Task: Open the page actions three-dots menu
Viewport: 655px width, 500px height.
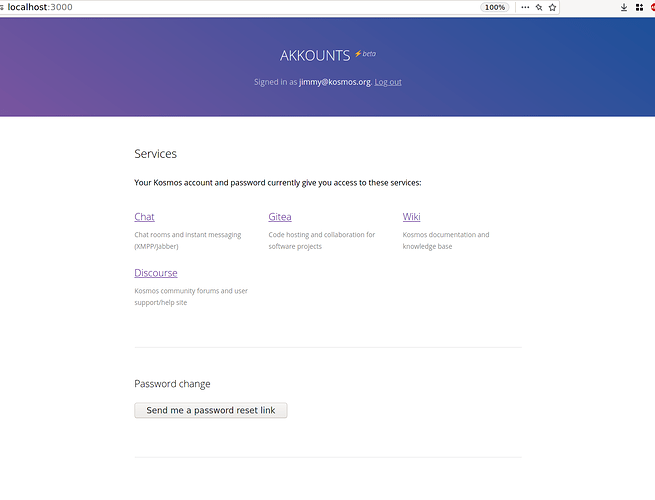Action: tap(525, 7)
